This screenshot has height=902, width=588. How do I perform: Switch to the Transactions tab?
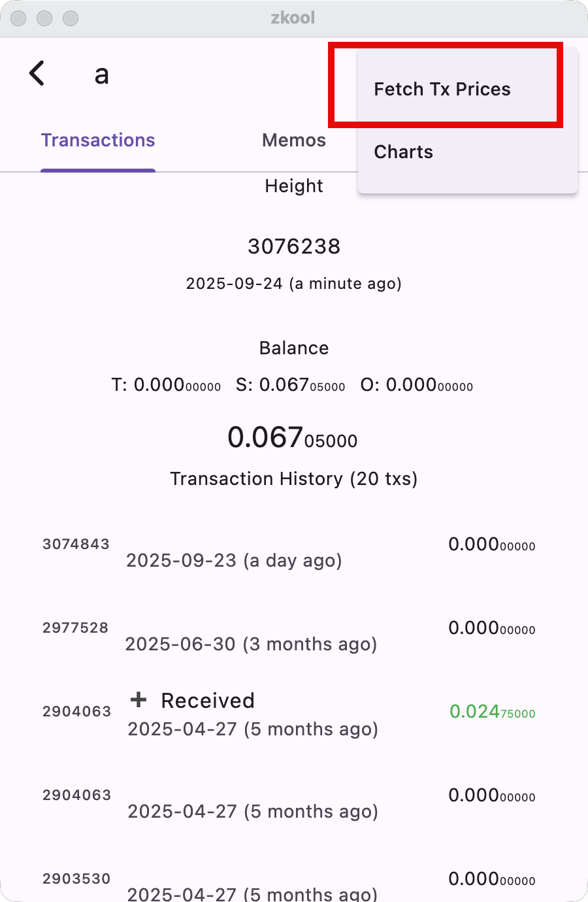98,141
